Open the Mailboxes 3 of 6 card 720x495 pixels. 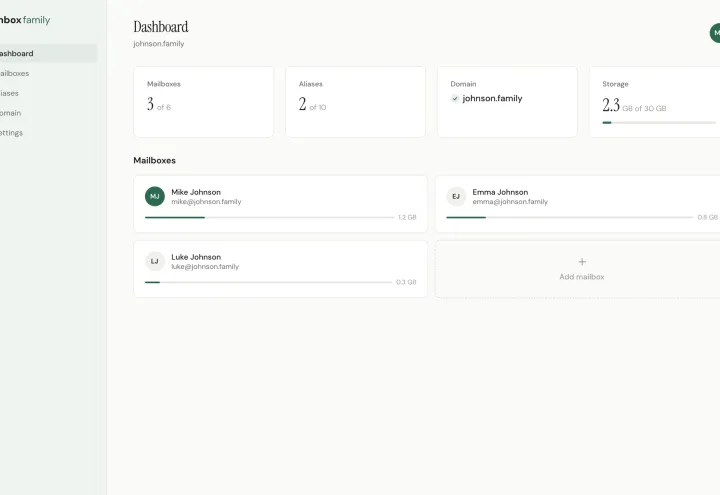pos(203,102)
